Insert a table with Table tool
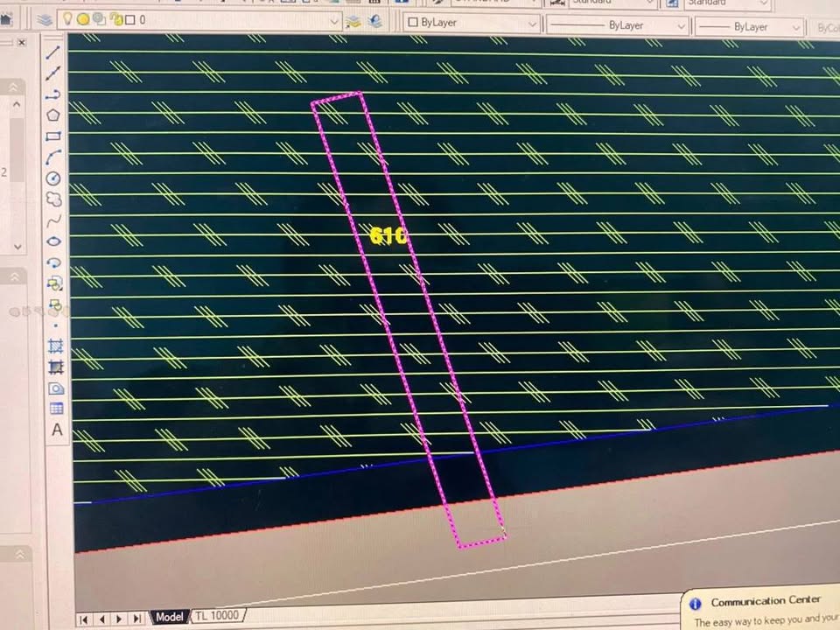Screen dimensions: 840x630 pos(56,409)
